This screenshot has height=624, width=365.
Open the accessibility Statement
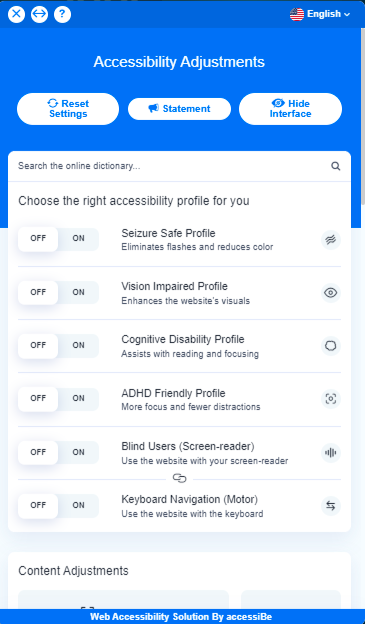pyautogui.click(x=179, y=109)
